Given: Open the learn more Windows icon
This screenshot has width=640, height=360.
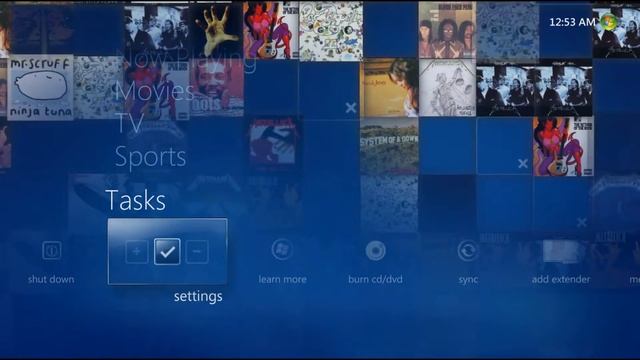Looking at the screenshot, I should (282, 250).
